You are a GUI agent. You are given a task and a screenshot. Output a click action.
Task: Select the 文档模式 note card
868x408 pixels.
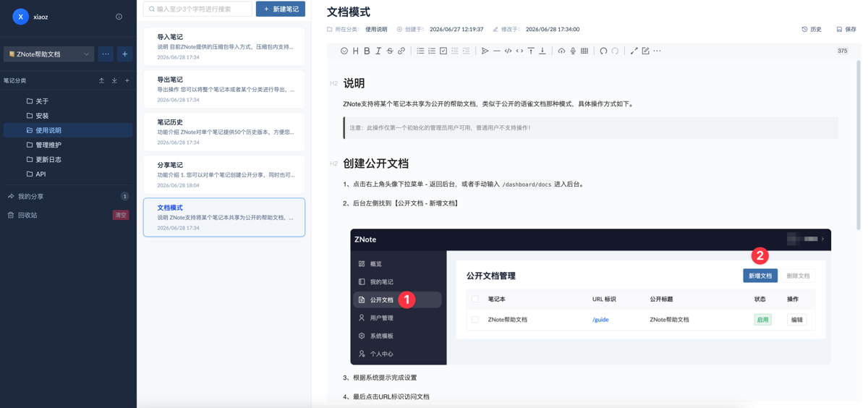[x=224, y=217]
